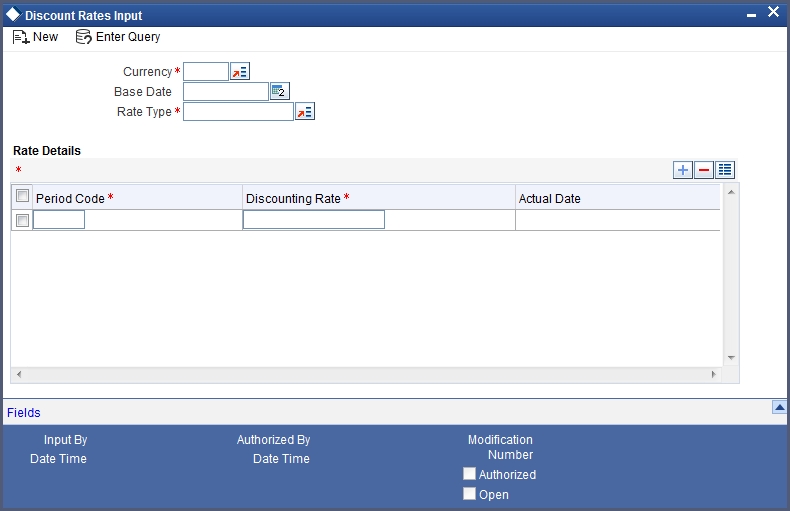790x511 pixels.
Task: Open the Currency list of values
Action: 240,72
